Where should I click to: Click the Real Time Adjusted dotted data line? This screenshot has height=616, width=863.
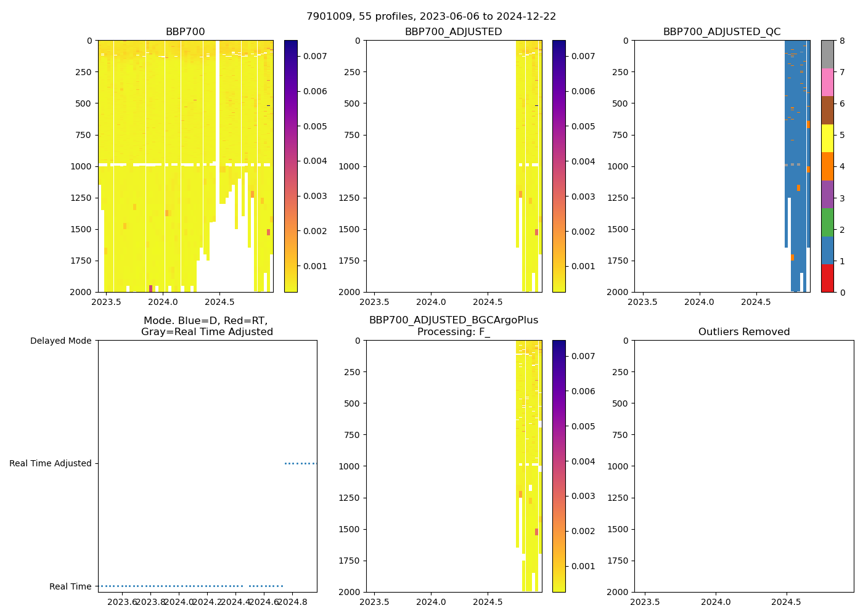tap(300, 463)
